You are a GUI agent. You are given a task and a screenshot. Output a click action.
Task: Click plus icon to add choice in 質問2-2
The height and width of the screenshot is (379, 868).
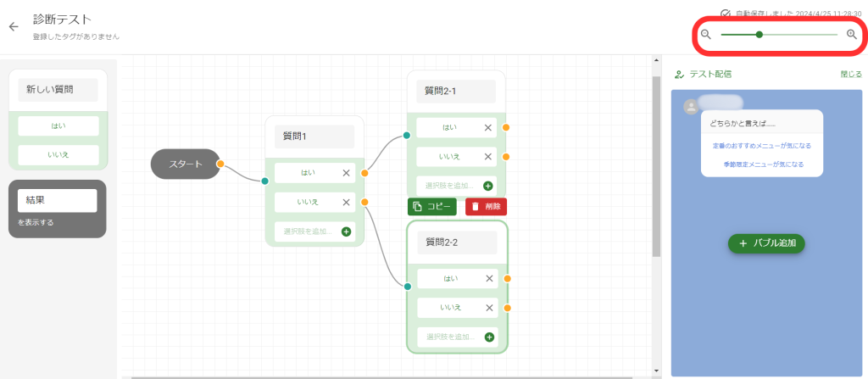click(x=489, y=337)
